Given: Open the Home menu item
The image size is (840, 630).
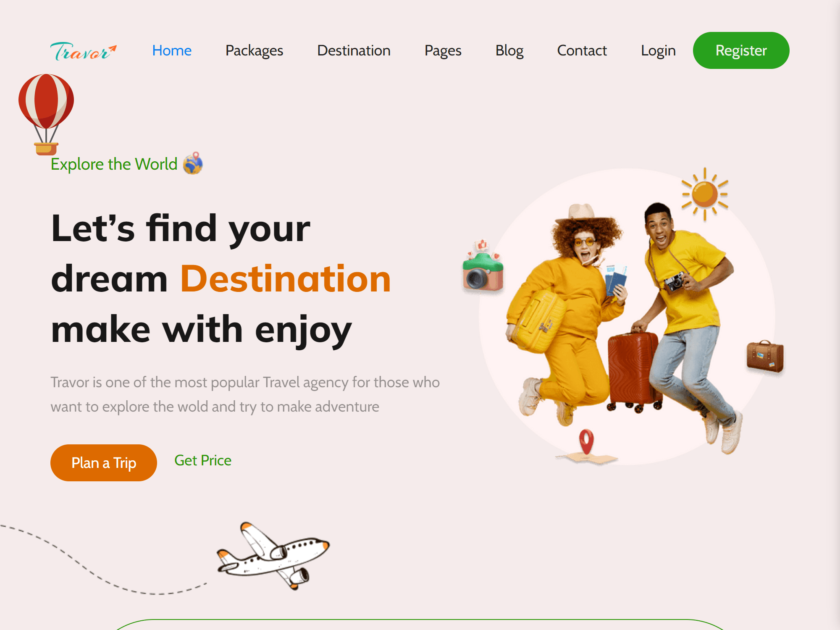Looking at the screenshot, I should (172, 50).
